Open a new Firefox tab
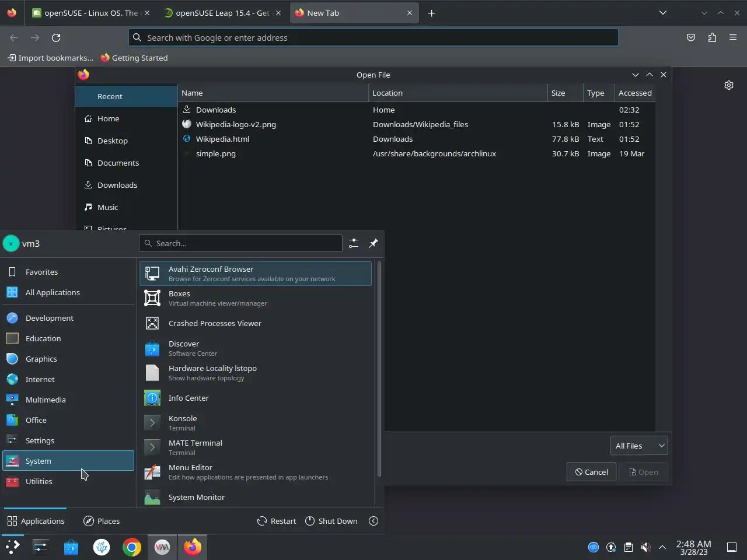This screenshot has height=560, width=747. pyautogui.click(x=431, y=13)
